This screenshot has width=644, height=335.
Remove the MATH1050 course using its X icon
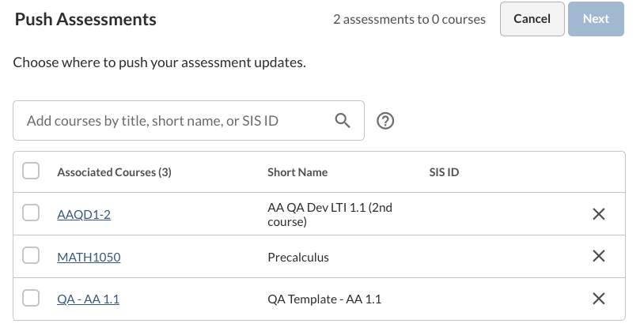coord(599,256)
